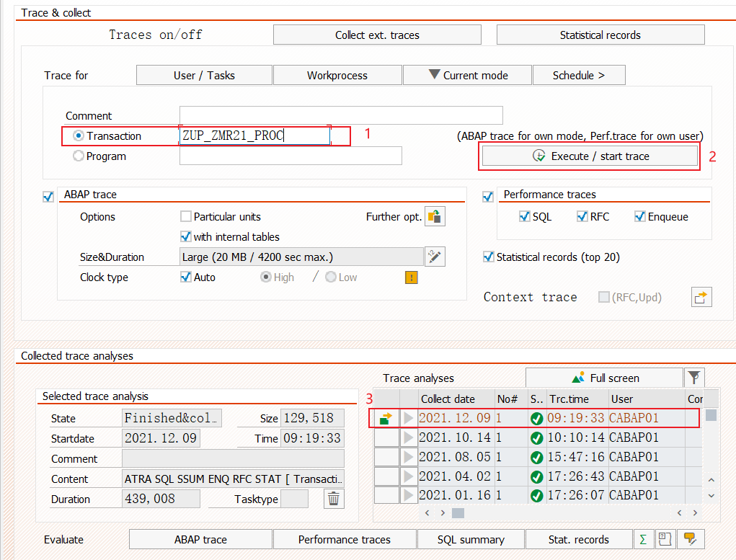The width and height of the screenshot is (736, 560).
Task: Toggle Statistical records (top 20) checkbox
Action: pos(488,257)
